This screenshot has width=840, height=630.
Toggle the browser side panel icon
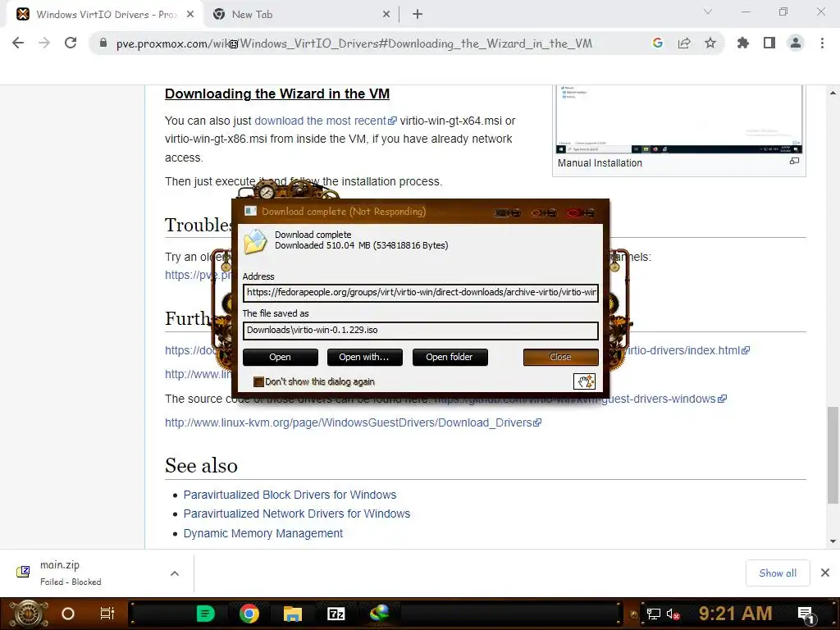pyautogui.click(x=769, y=43)
